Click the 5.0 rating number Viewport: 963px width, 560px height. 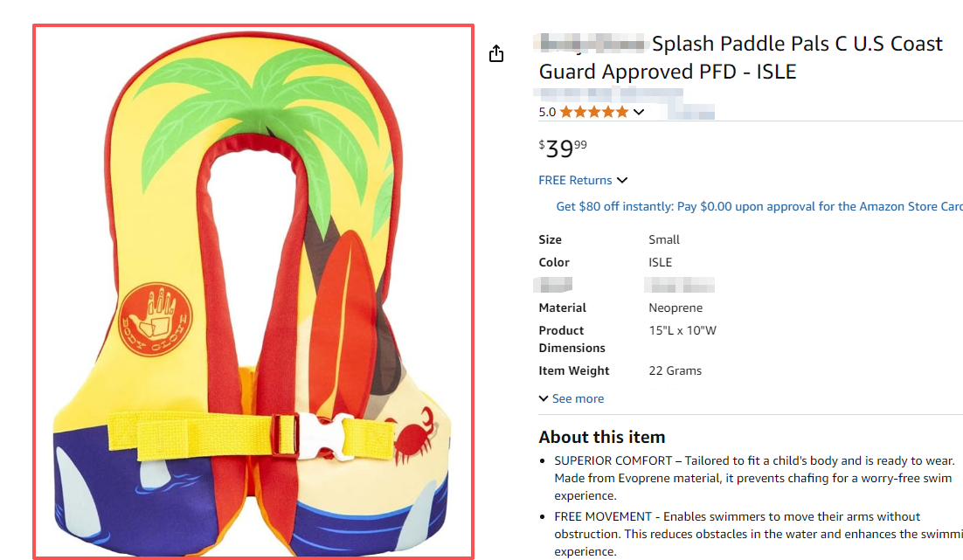[547, 112]
